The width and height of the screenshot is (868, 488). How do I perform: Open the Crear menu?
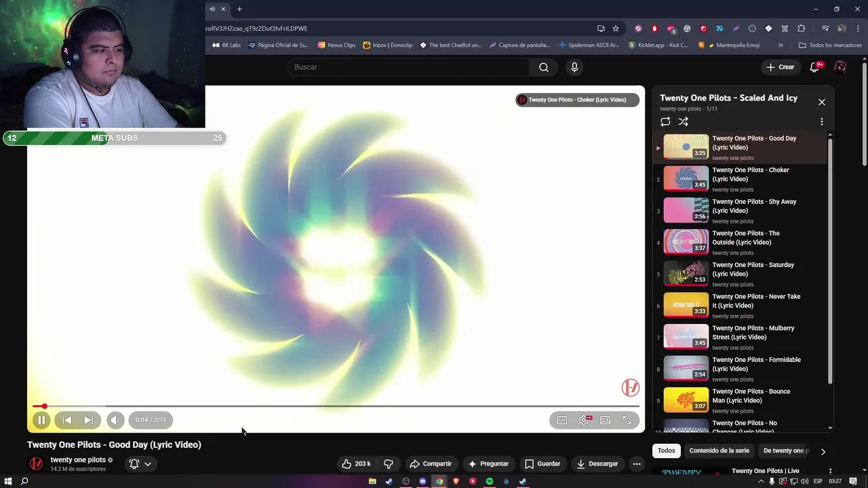(x=780, y=67)
